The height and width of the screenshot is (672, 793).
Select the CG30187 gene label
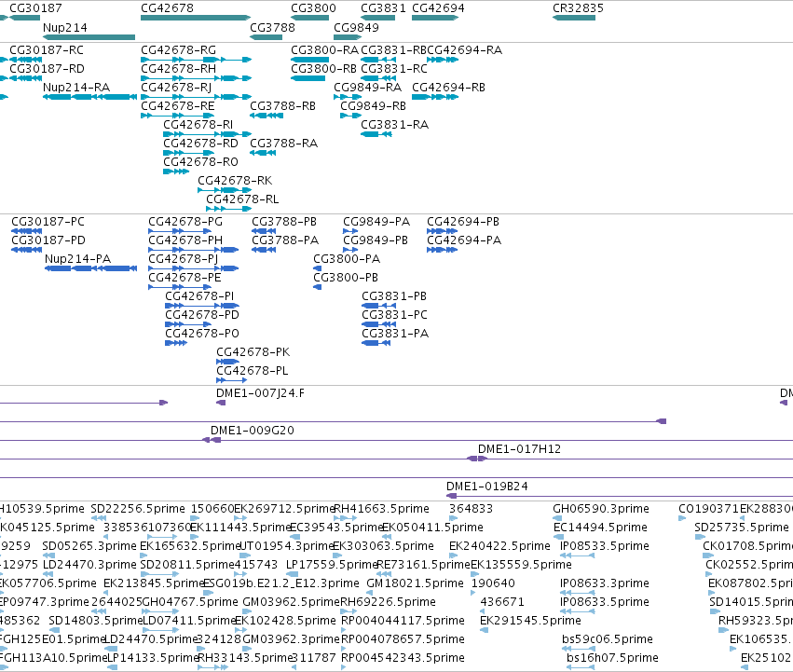coord(35,8)
